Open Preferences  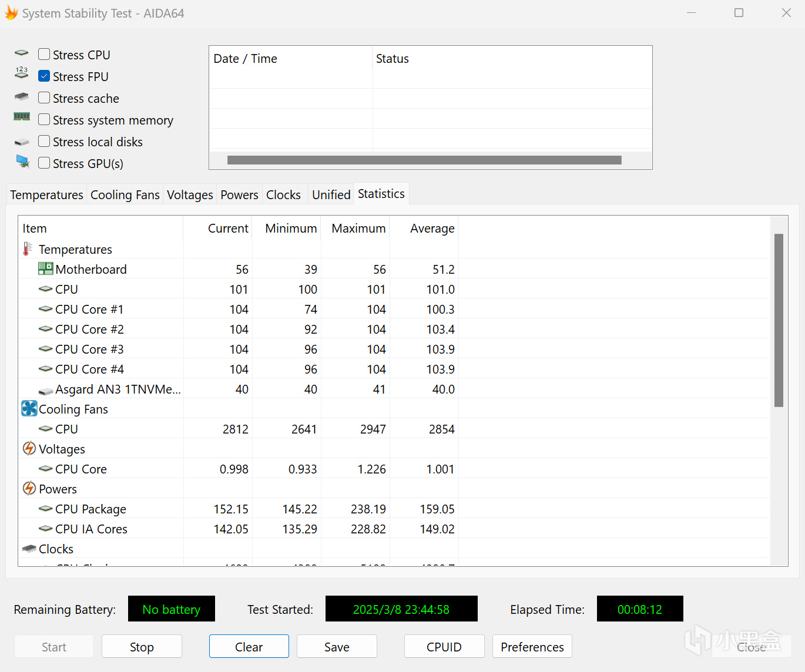pyautogui.click(x=532, y=647)
